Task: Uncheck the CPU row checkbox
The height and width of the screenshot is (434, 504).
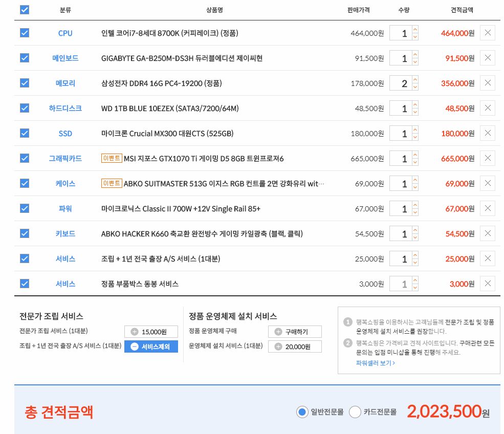Action: 25,33
